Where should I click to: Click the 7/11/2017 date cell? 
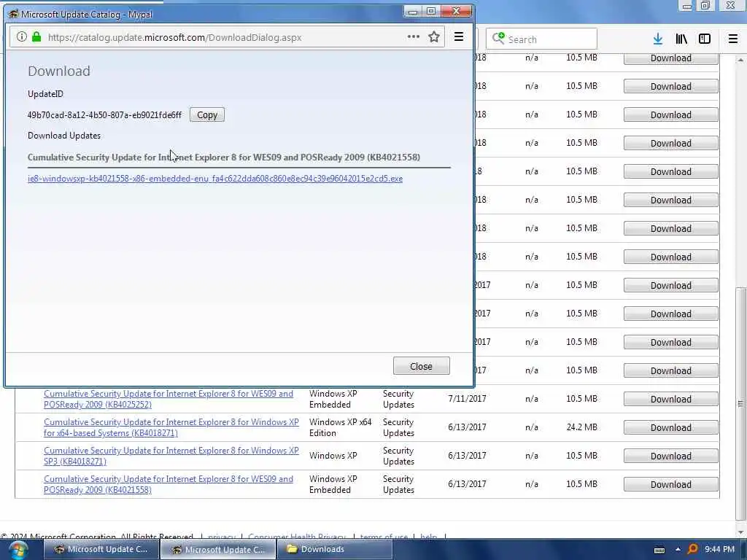pyautogui.click(x=467, y=399)
